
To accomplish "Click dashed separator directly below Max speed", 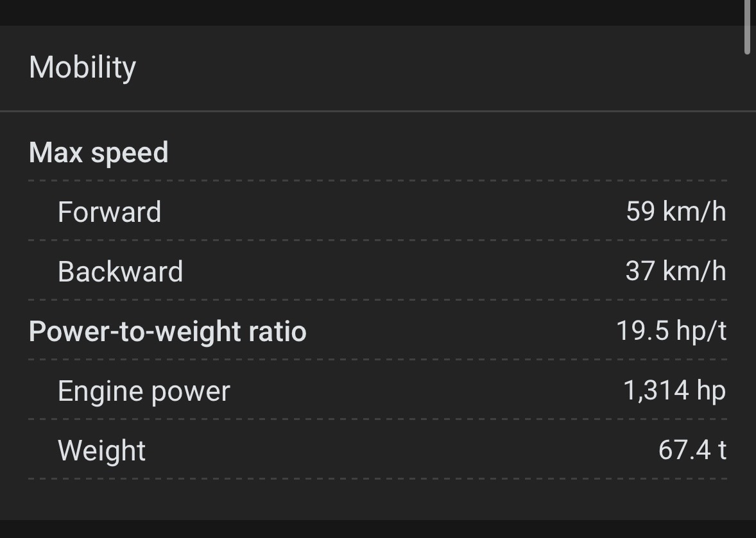I will tap(378, 181).
